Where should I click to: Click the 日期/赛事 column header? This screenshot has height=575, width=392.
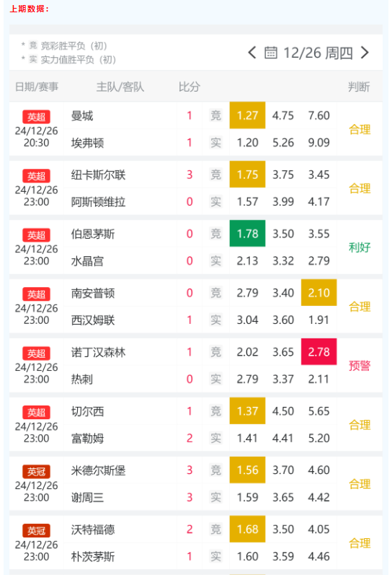click(x=37, y=87)
